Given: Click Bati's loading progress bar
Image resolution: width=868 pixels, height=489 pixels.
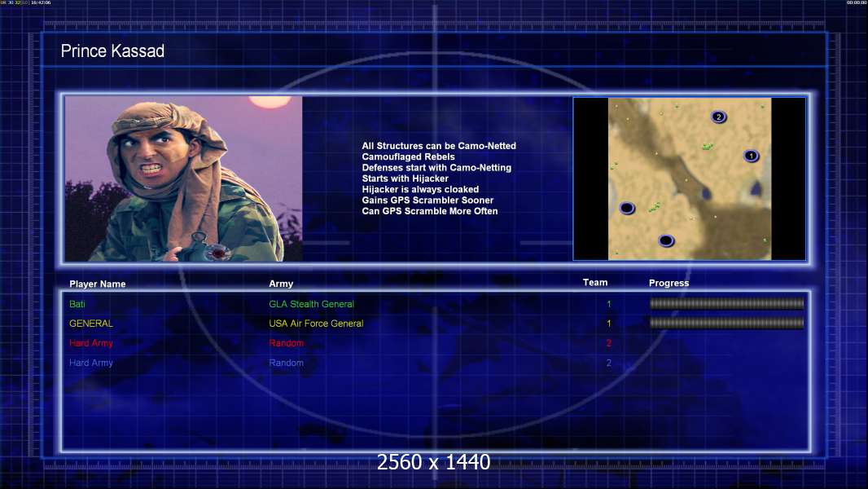Looking at the screenshot, I should [727, 303].
